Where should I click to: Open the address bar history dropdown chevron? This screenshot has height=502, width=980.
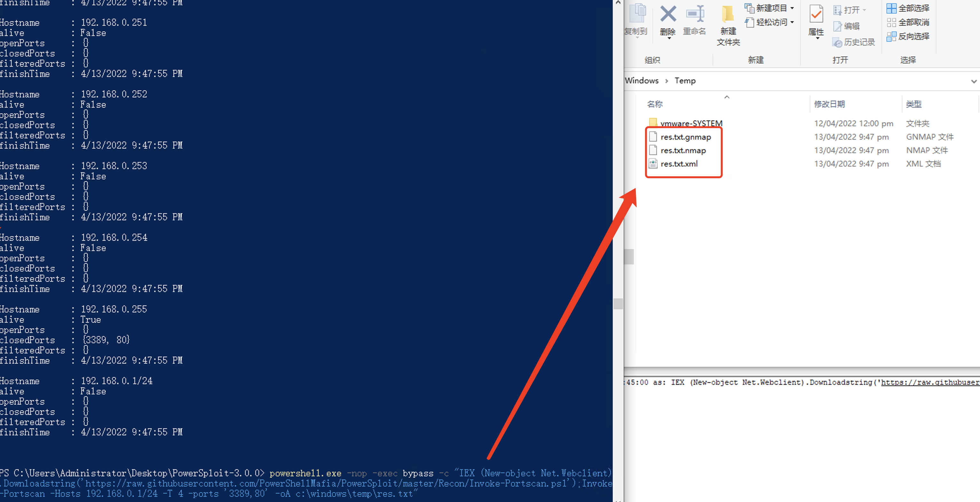(x=974, y=81)
